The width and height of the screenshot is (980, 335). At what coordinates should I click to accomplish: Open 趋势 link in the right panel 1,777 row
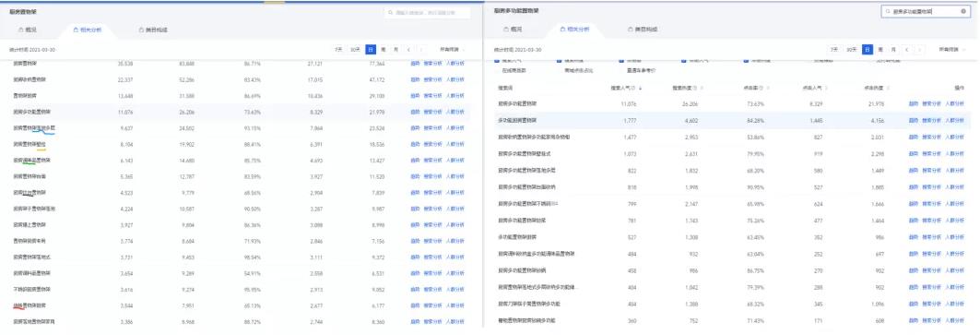(914, 120)
